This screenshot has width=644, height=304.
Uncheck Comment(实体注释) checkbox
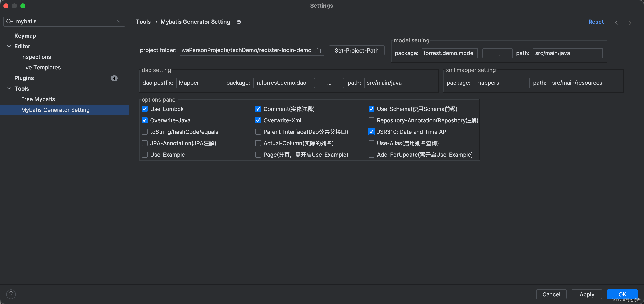point(258,109)
